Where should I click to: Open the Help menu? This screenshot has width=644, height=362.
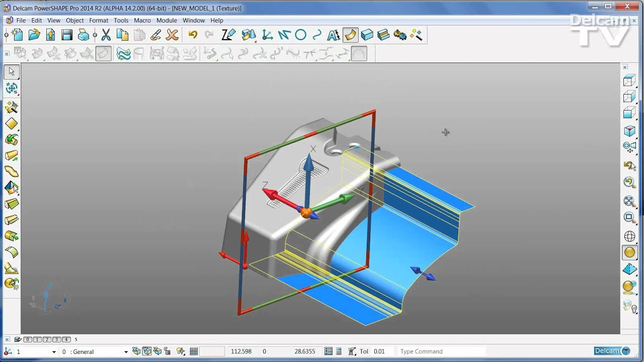point(217,21)
